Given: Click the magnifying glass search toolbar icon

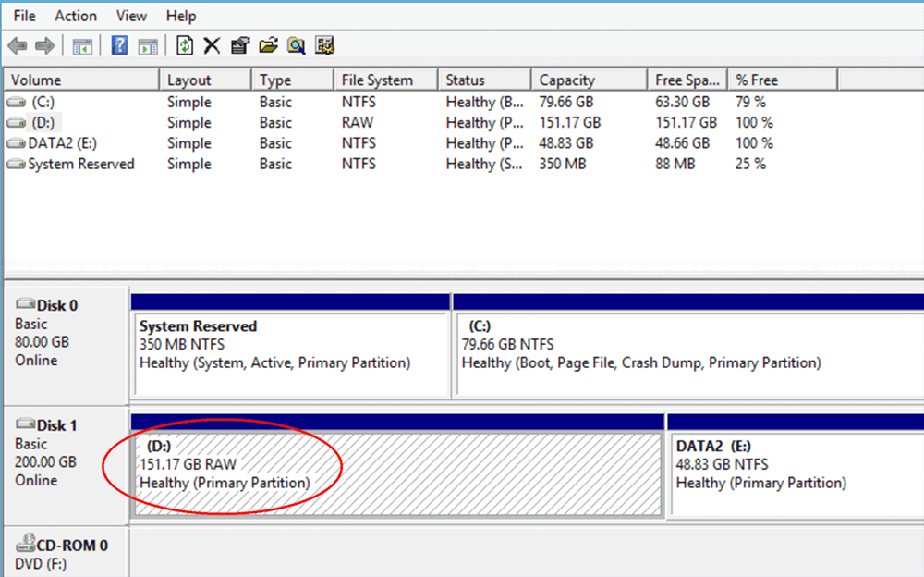Looking at the screenshot, I should (x=296, y=45).
